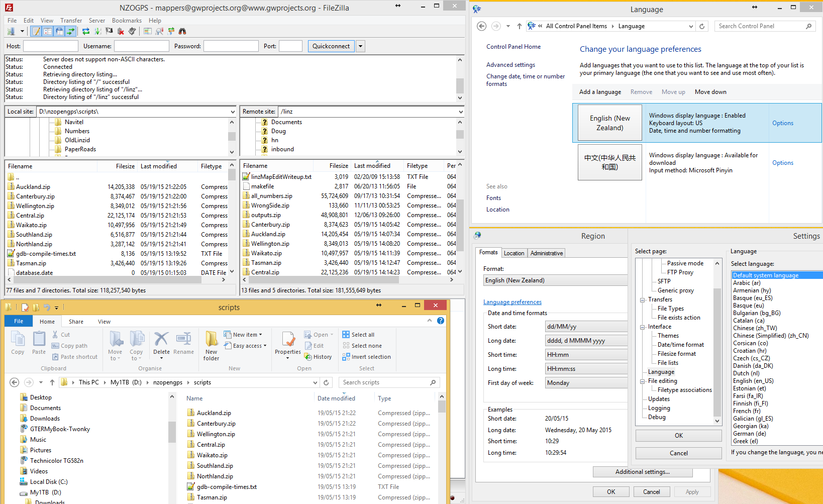
Task: Open FileZilla Bookmarks menu
Action: [127, 21]
